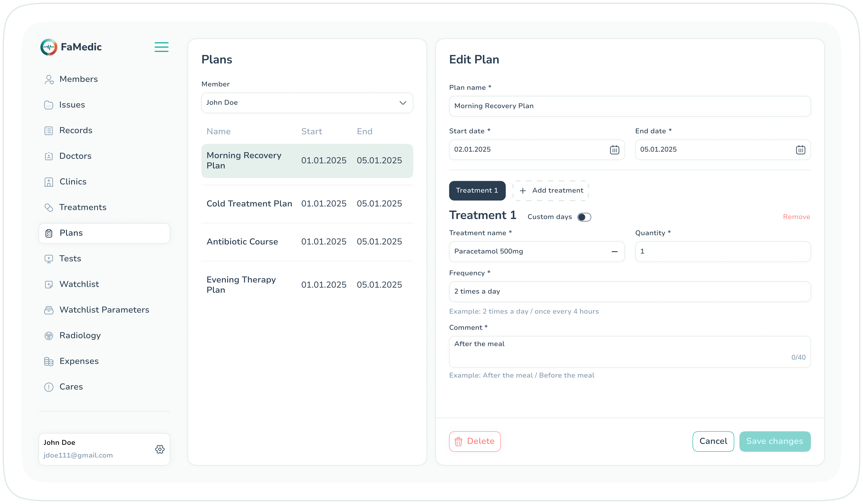This screenshot has width=863, height=504.
Task: Click the Watchlist Parameters icon
Action: 49,310
